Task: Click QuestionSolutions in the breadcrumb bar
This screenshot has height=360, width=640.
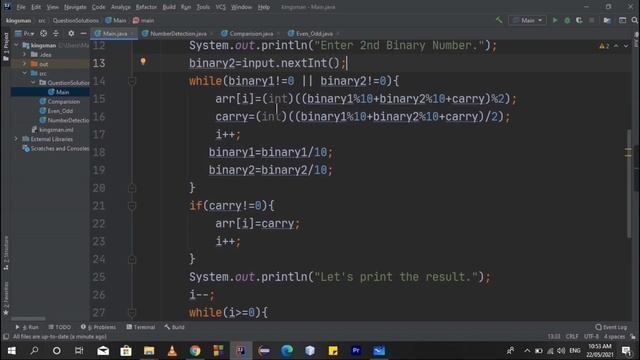Action: tap(76, 20)
